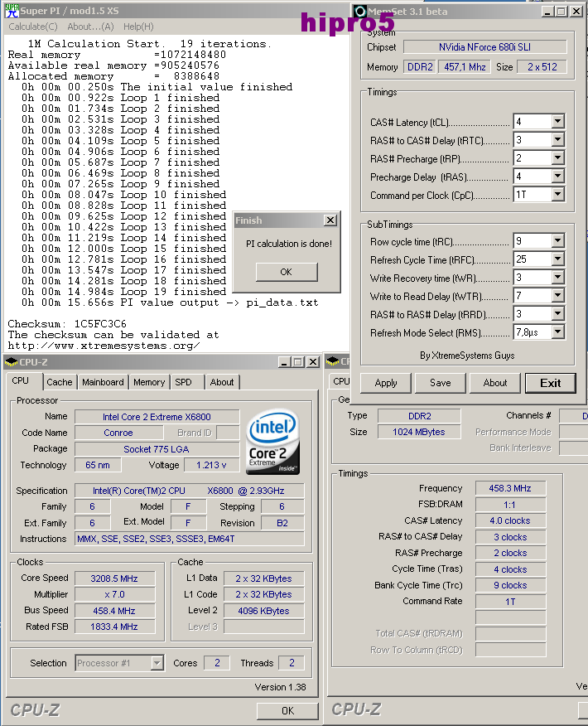Click the CPU-Z title bar chip icon
Screen dimensions: 588x726
[11, 362]
